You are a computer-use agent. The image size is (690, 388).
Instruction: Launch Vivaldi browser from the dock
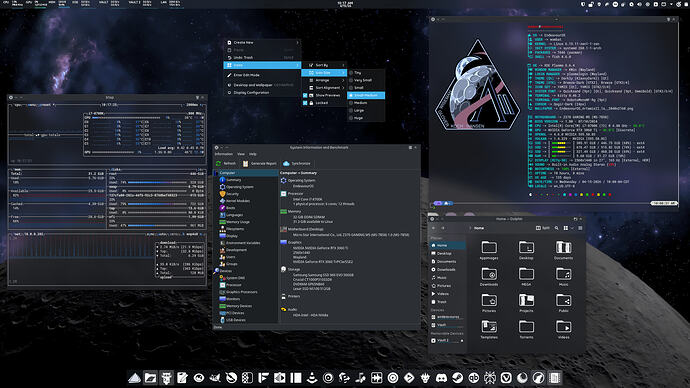[x=506, y=377]
